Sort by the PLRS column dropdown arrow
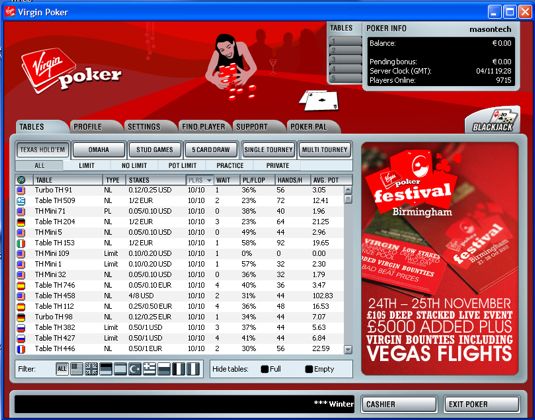Viewport: 535px width, 420px height. [x=209, y=180]
